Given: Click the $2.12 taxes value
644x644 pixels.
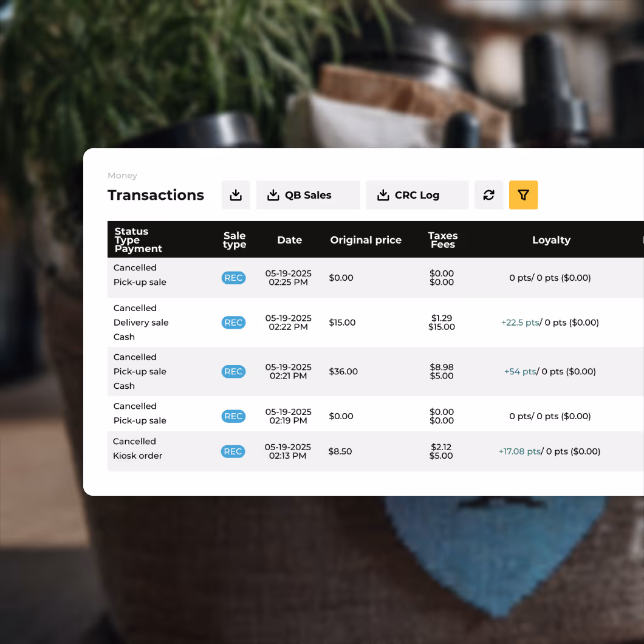Looking at the screenshot, I should (x=441, y=447).
